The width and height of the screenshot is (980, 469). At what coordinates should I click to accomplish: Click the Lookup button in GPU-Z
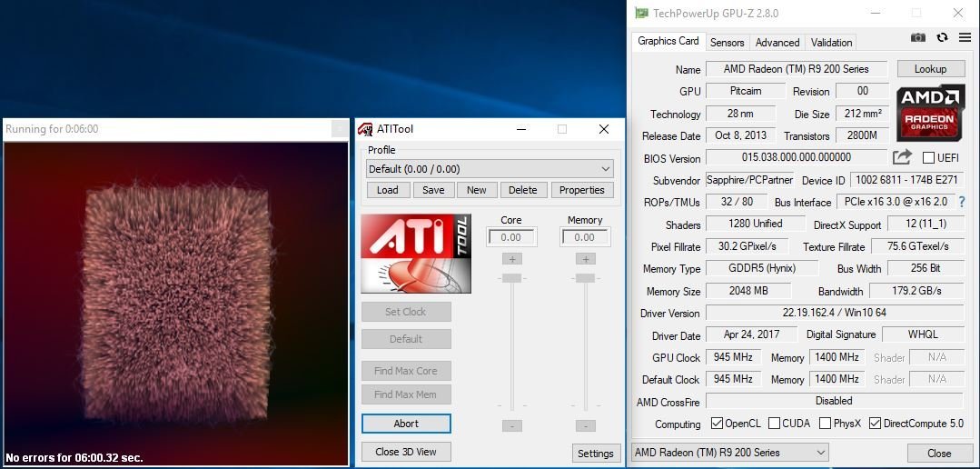point(930,69)
